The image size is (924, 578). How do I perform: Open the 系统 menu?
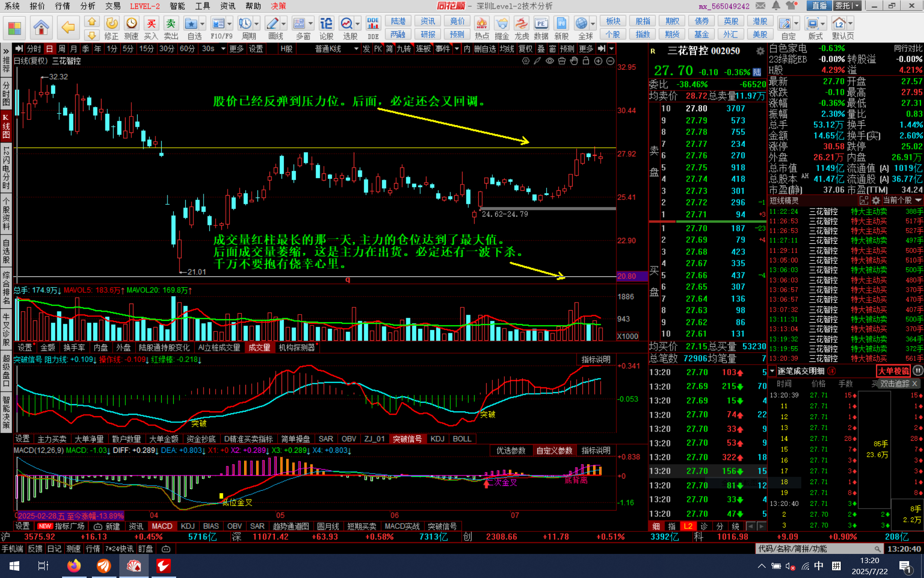click(x=13, y=6)
